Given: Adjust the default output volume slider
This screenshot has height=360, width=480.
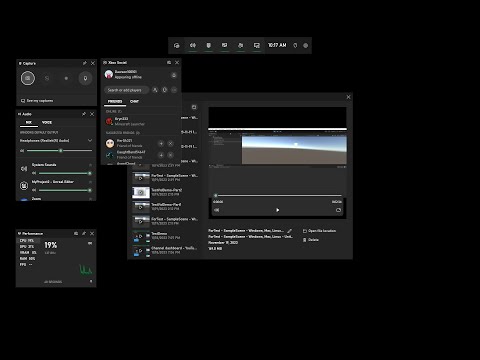Looking at the screenshot, I should (x=60, y=151).
